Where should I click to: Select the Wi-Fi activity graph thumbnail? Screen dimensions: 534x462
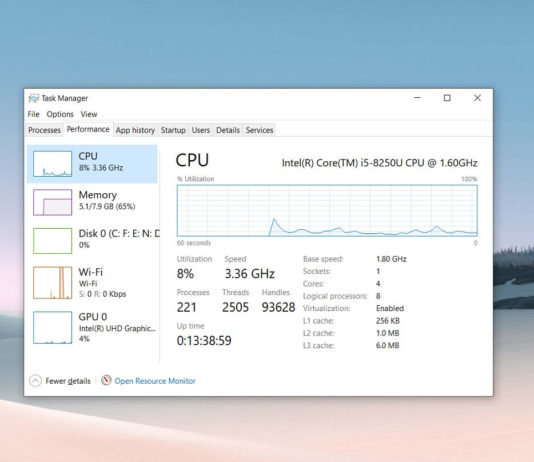(52, 283)
